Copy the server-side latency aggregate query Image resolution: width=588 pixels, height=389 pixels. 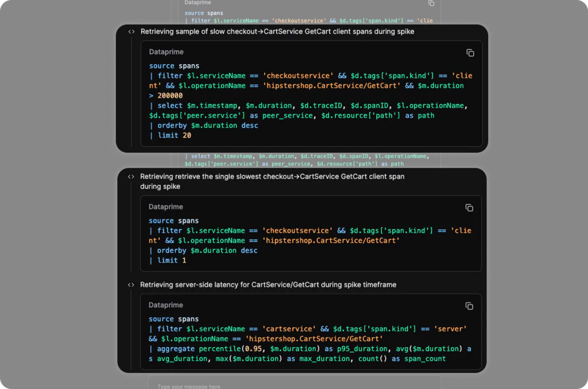pyautogui.click(x=469, y=306)
